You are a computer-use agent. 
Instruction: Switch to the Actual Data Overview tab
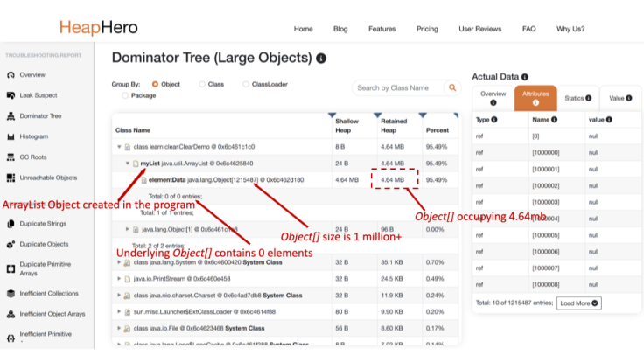(493, 98)
